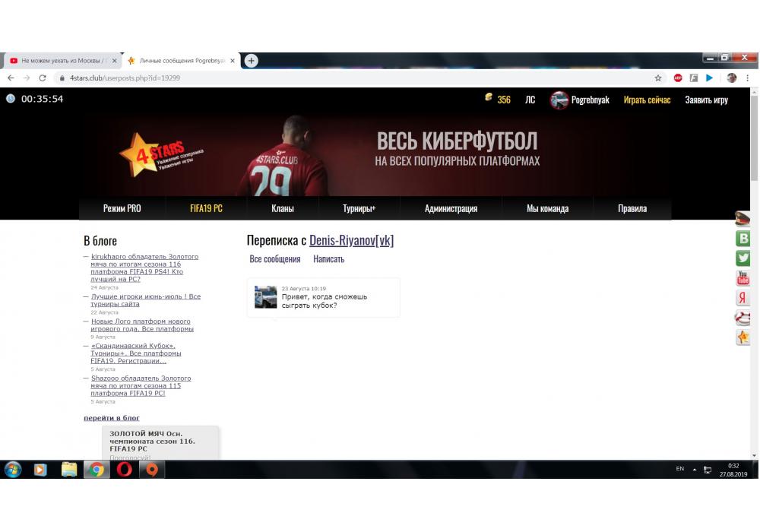Switch to Chrome in taskbar
The height and width of the screenshot is (532, 760).
pyautogui.click(x=97, y=470)
